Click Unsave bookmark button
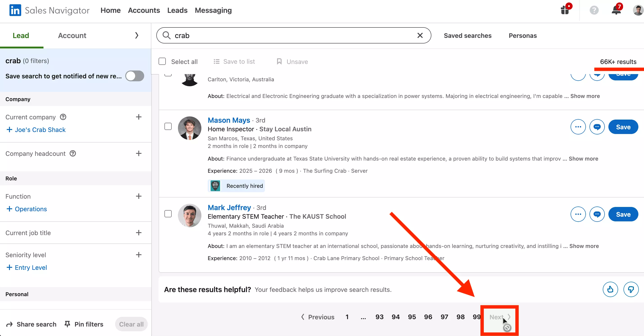644x336 pixels. 292,61
